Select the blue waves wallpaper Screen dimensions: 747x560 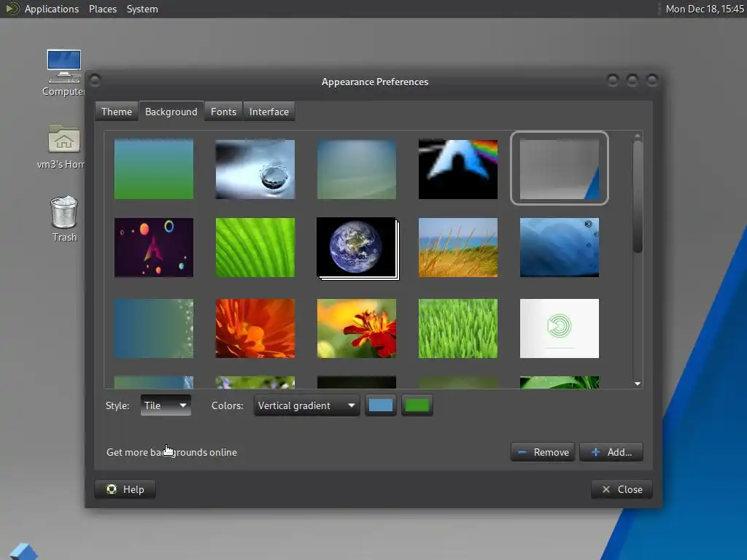[x=560, y=248]
